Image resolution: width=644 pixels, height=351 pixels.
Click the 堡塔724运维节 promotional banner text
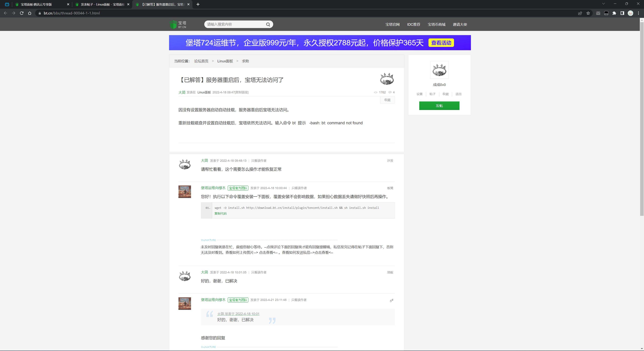[x=305, y=43]
